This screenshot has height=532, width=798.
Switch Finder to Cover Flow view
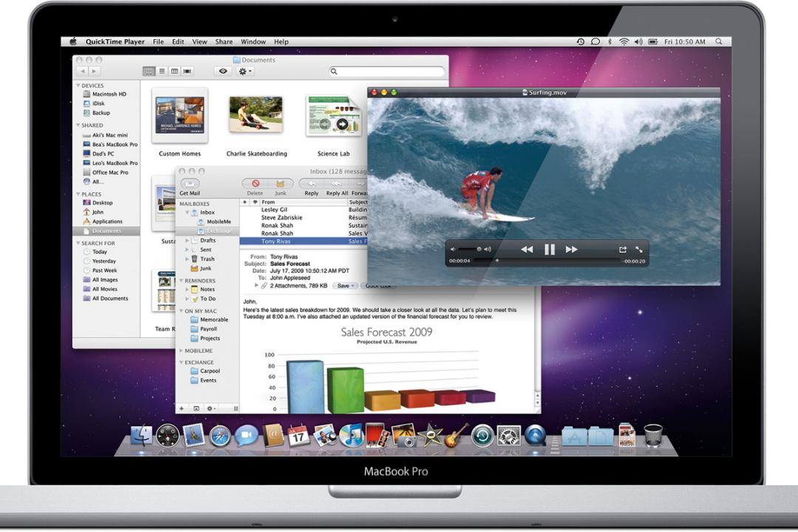[x=187, y=71]
